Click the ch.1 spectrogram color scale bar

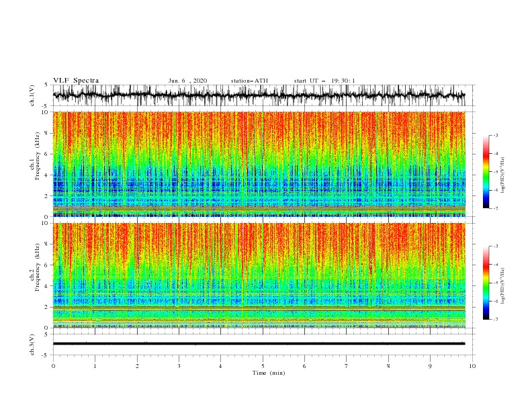tap(486, 172)
